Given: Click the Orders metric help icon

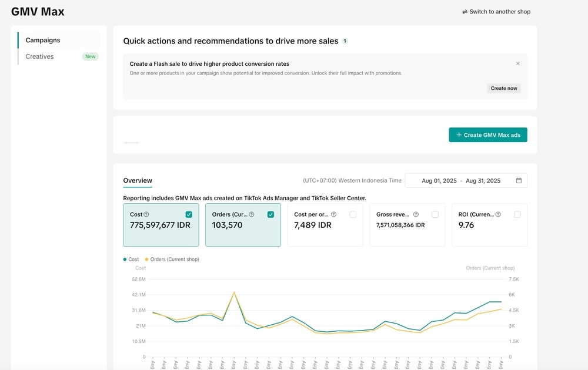Looking at the screenshot, I should point(252,215).
